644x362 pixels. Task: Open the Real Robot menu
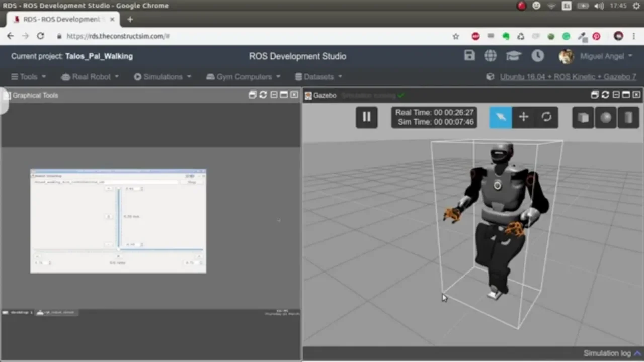tap(90, 77)
